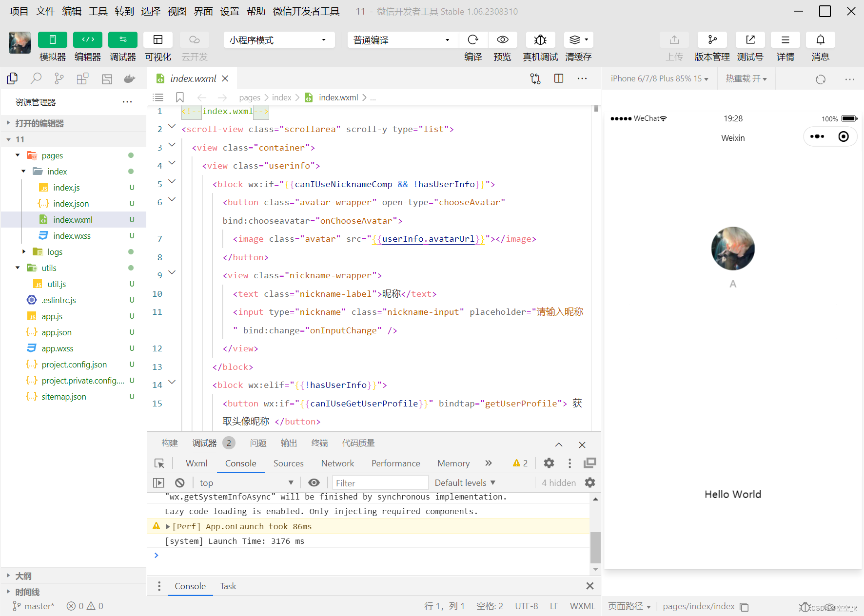Open sitemap.json in the file tree
This screenshot has width=864, height=616.
click(x=64, y=397)
